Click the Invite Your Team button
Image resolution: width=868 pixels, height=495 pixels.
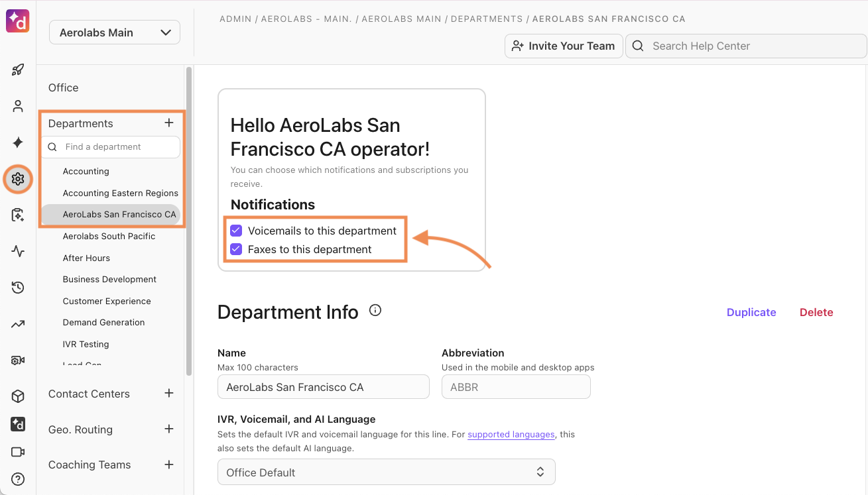[563, 46]
